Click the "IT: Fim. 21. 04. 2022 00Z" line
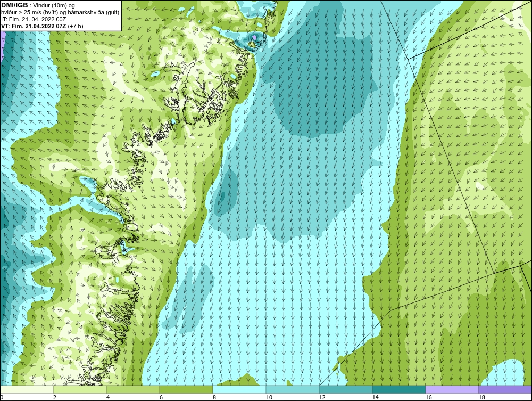The height and width of the screenshot is (401, 532). [x=34, y=19]
